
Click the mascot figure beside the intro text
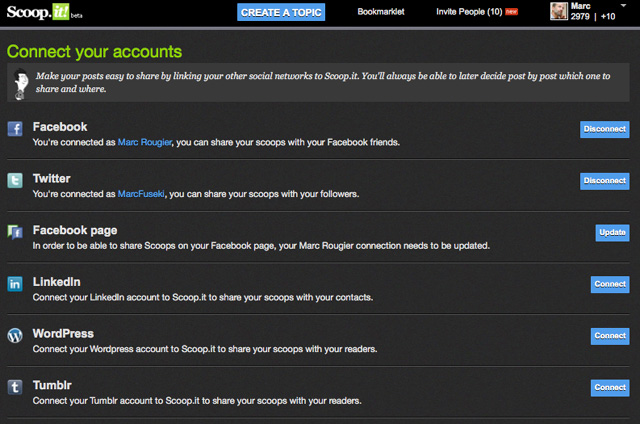20,84
